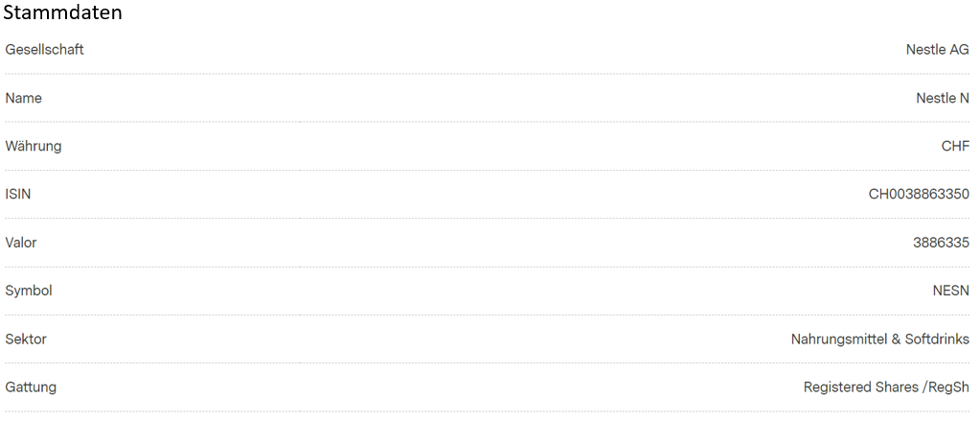Select the Gattung label

pyautogui.click(x=31, y=387)
